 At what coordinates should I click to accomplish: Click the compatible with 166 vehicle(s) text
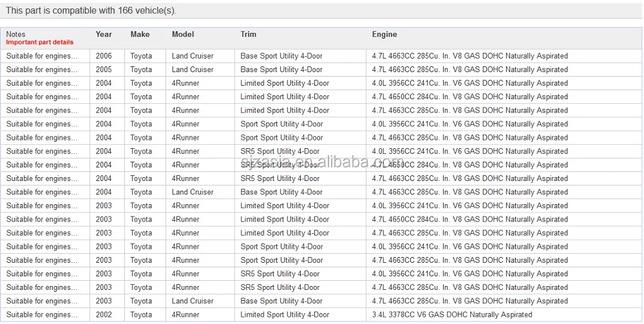coord(91,10)
